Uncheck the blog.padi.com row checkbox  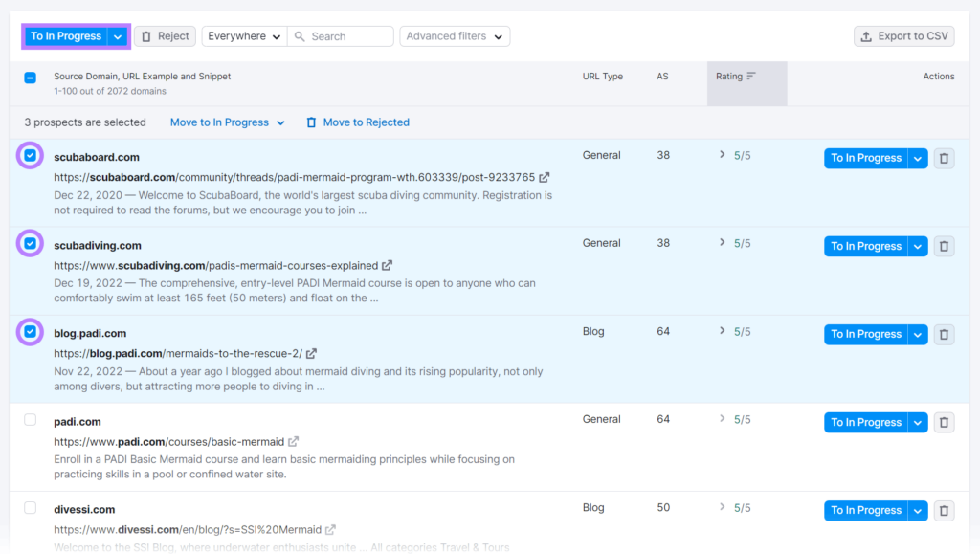(x=30, y=332)
